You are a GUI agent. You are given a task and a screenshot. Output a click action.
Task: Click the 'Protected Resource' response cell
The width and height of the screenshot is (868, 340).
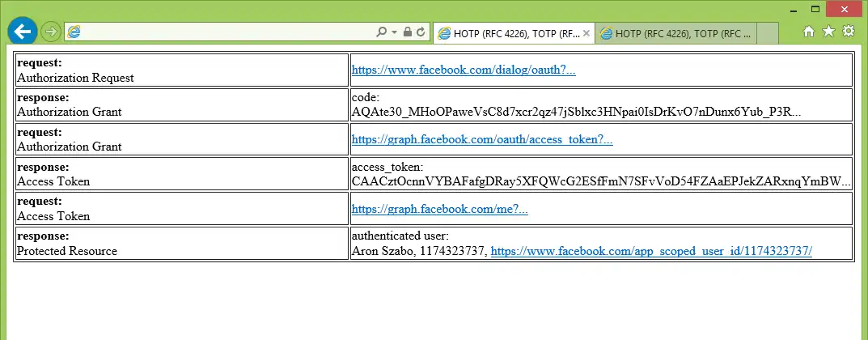tap(181, 244)
